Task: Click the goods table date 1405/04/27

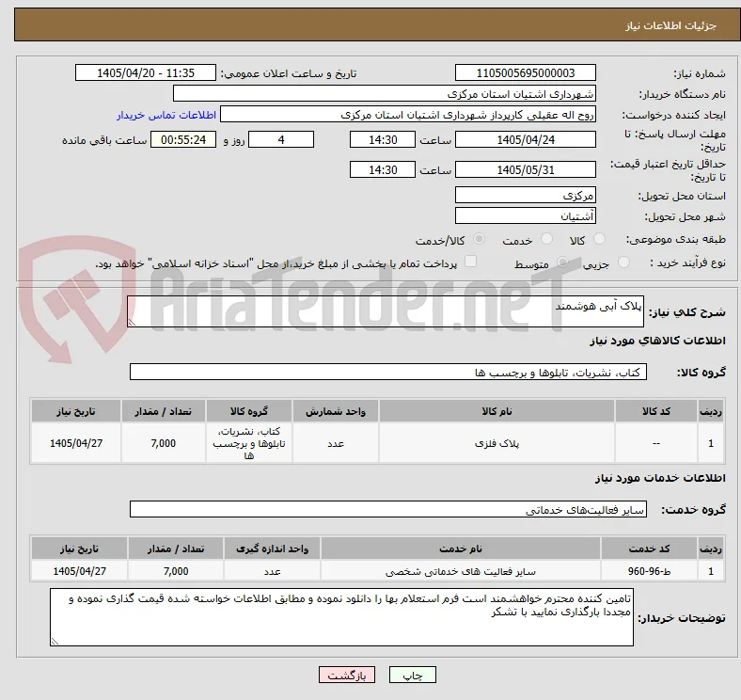Action: pyautogui.click(x=76, y=443)
